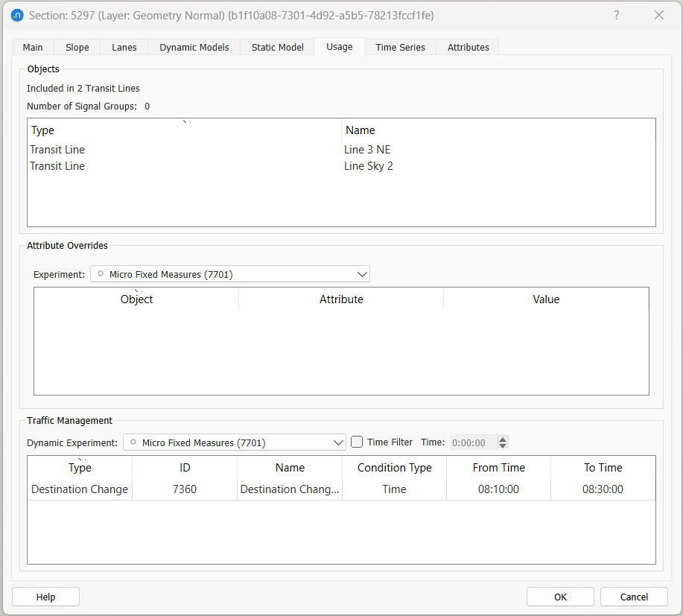Open the Slope tab

[x=77, y=47]
